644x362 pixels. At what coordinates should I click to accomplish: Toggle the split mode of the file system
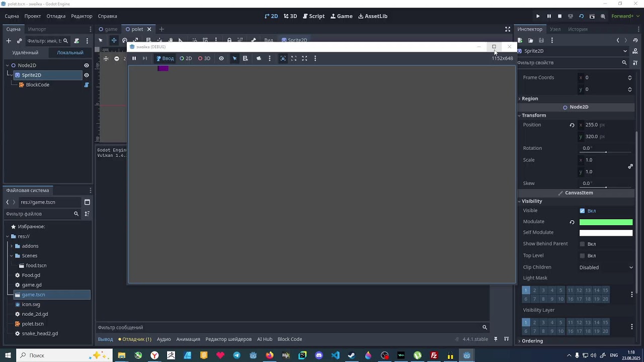pyautogui.click(x=87, y=202)
